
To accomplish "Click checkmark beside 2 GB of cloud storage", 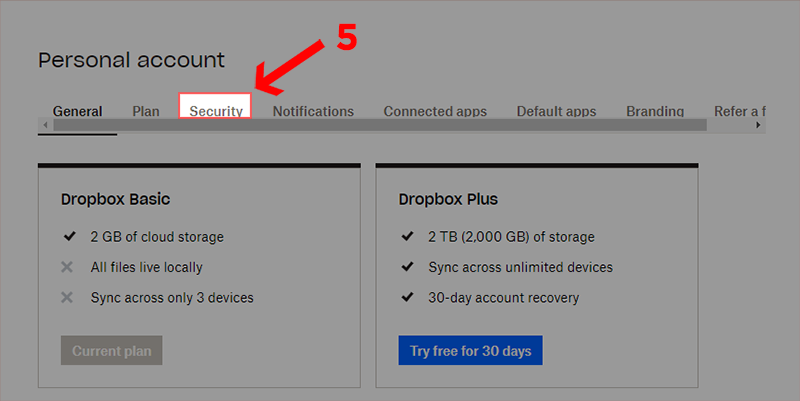I will [69, 237].
